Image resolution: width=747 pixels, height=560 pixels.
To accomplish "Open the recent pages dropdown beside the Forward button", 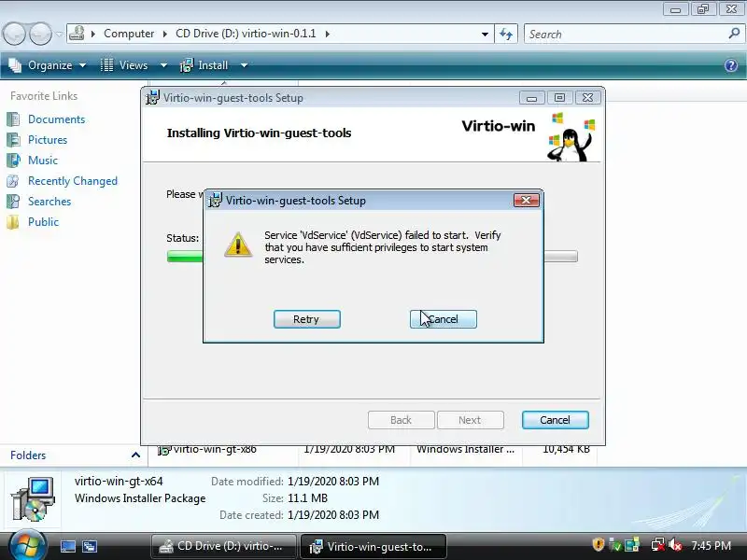I will [59, 35].
